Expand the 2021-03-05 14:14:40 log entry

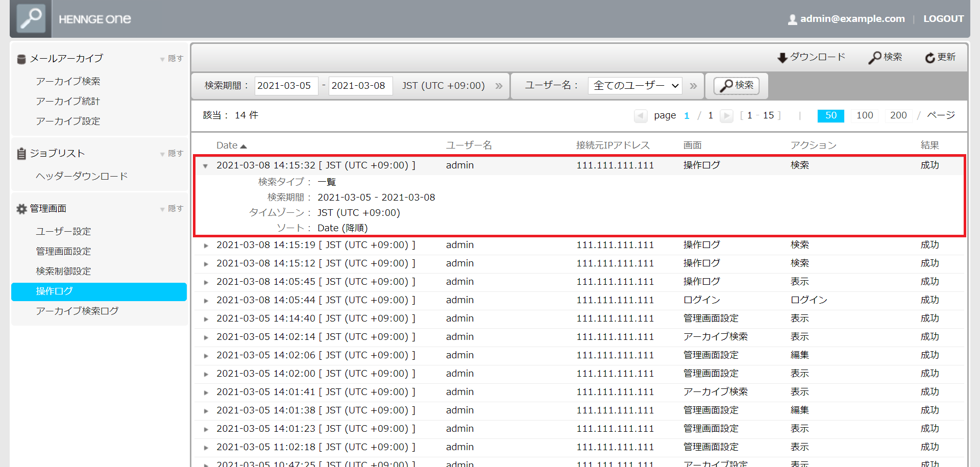[206, 319]
